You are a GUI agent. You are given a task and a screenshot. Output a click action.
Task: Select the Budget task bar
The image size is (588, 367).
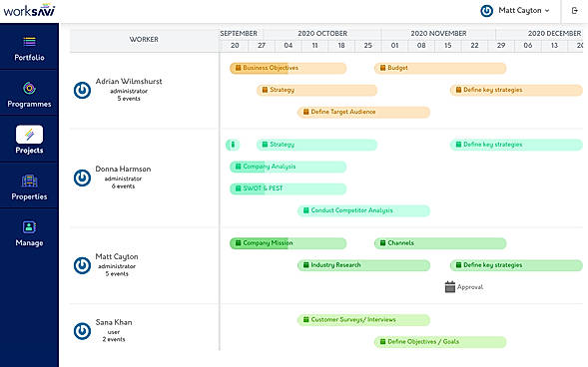point(440,68)
